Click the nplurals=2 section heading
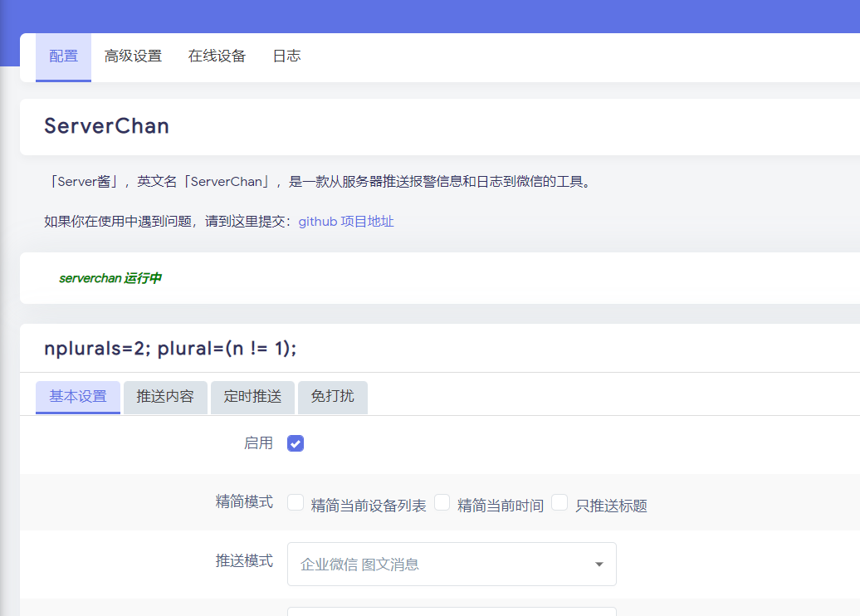 [x=170, y=349]
